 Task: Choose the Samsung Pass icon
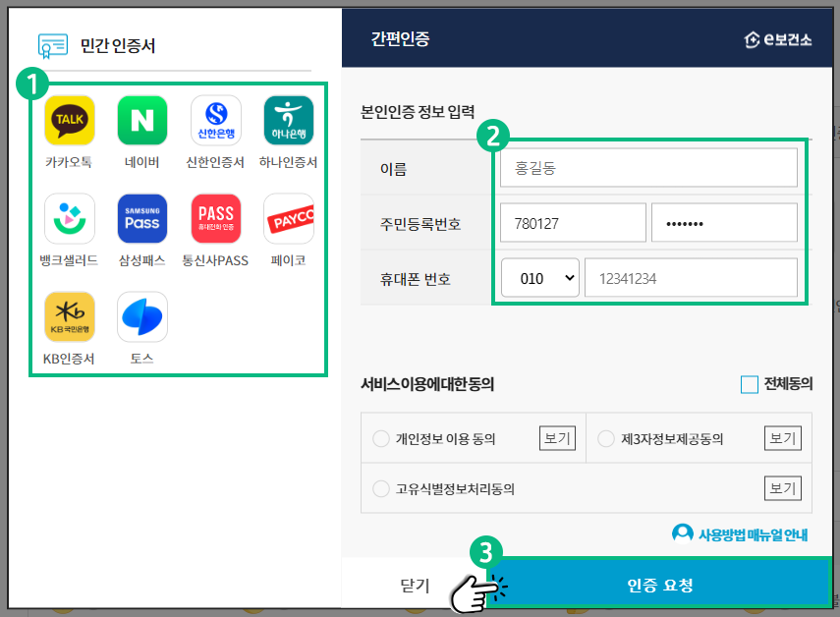[x=142, y=218]
